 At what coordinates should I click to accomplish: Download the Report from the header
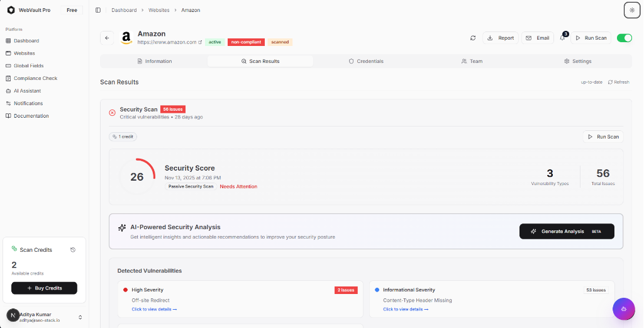coord(501,38)
